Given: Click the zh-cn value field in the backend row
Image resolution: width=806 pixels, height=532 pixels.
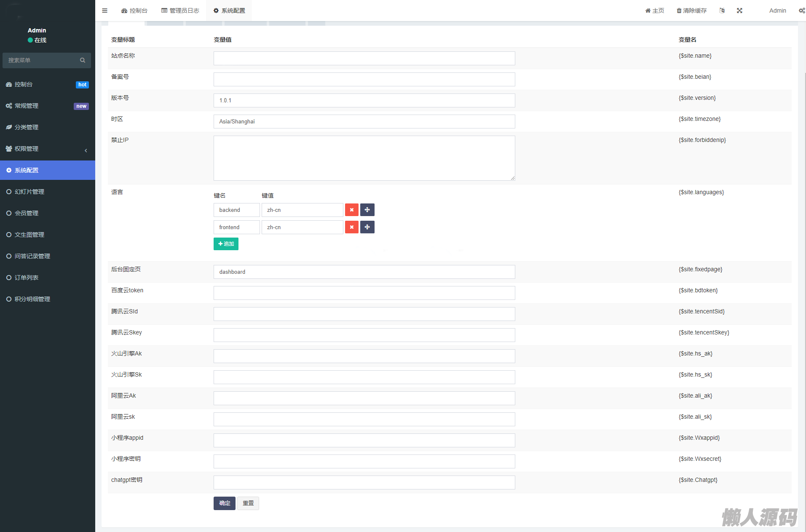Looking at the screenshot, I should point(303,210).
